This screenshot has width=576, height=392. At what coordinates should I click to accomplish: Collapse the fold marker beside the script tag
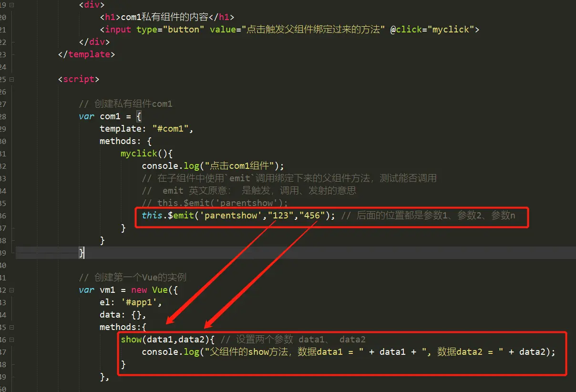pyautogui.click(x=11, y=79)
